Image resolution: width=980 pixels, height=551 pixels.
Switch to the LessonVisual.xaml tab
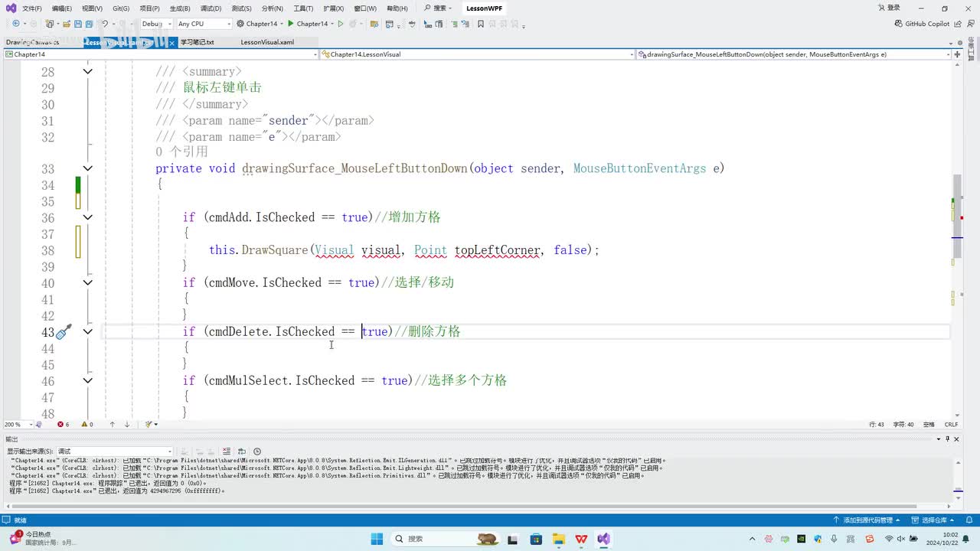(267, 42)
